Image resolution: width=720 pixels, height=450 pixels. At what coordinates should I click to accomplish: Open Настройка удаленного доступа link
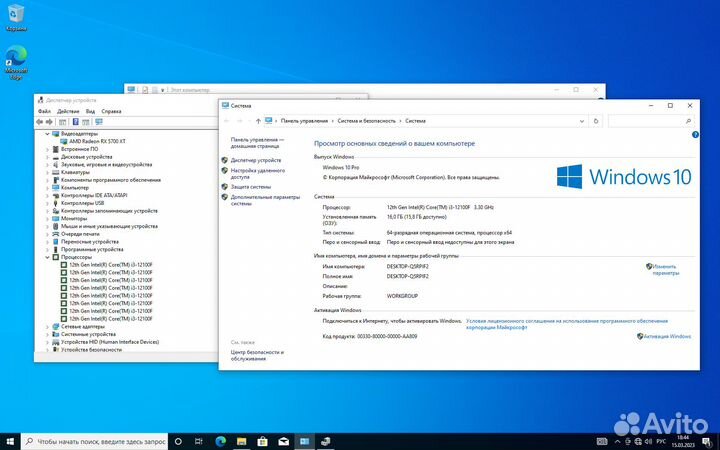coord(258,174)
